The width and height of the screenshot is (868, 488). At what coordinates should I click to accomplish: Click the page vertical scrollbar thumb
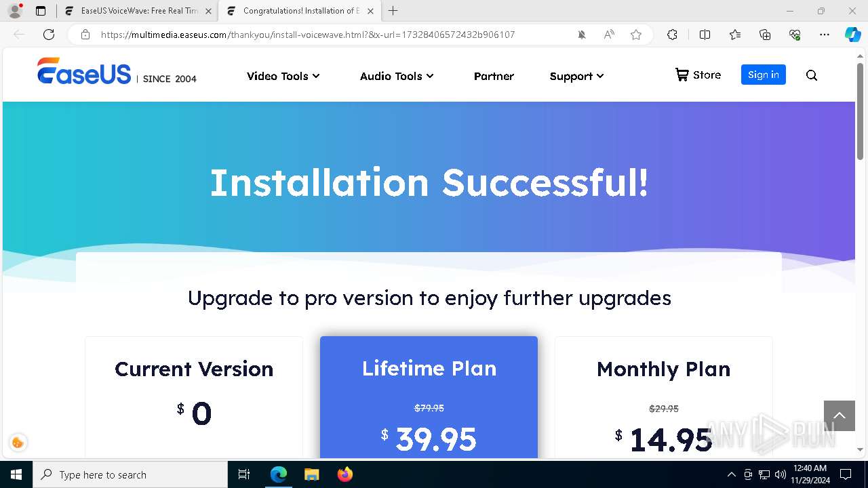click(861, 108)
